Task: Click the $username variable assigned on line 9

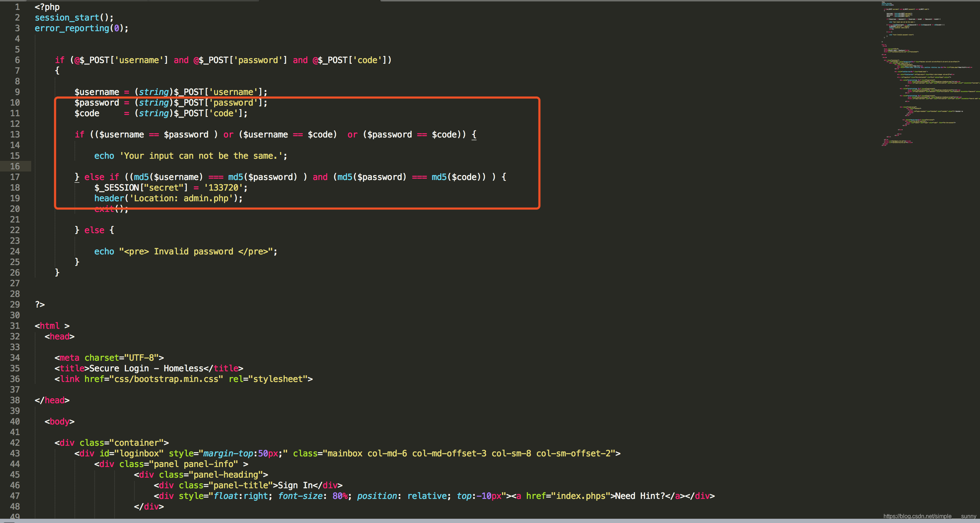Action: click(97, 92)
